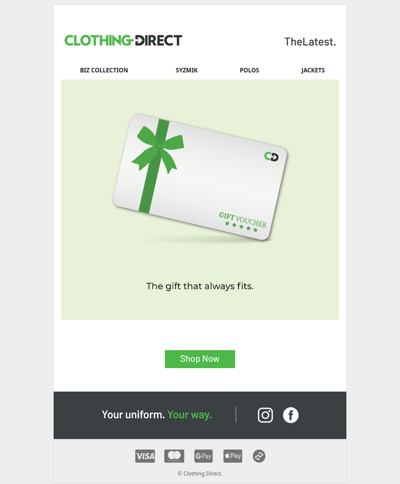Go to the POLOS category
The height and width of the screenshot is (484, 400).
tap(249, 70)
